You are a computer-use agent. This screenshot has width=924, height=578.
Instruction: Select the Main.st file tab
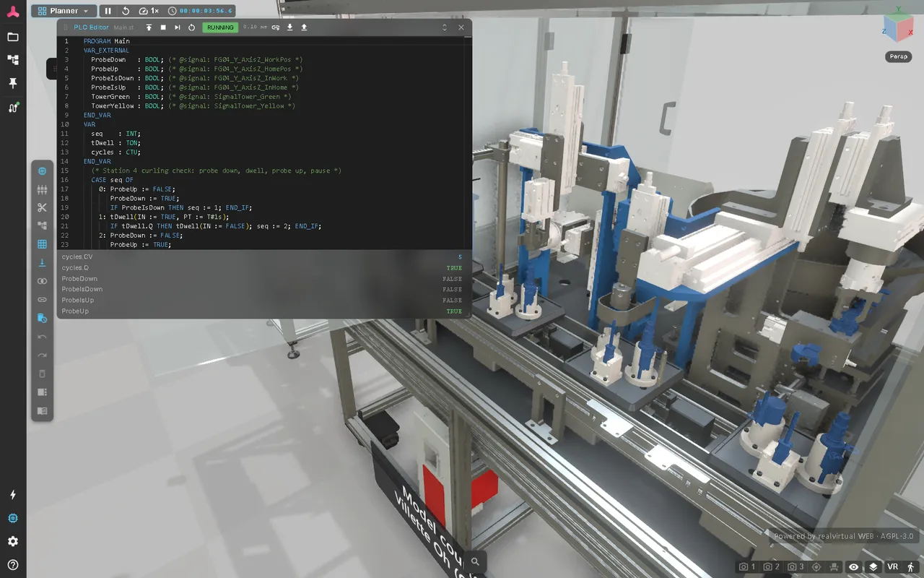(123, 27)
